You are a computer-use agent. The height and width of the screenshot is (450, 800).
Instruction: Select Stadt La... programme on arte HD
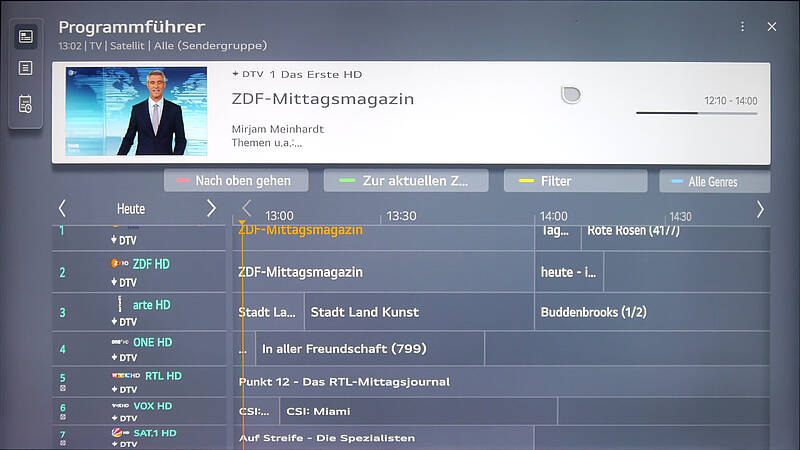click(x=268, y=312)
